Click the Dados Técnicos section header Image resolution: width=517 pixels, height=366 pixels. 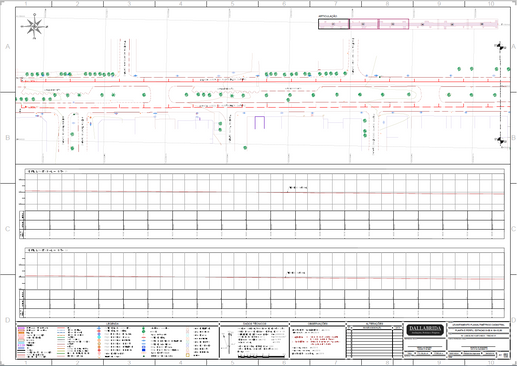254,324
